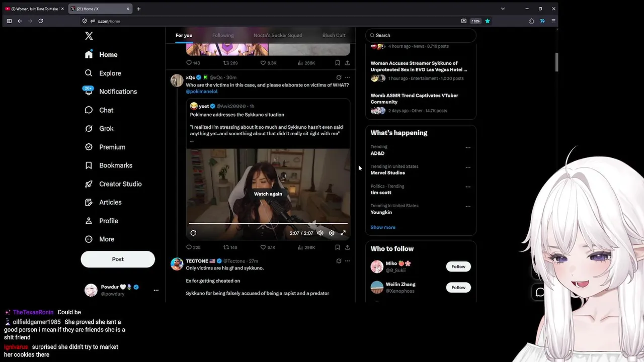644x362 pixels.
Task: Open more options for AD&D trend
Action: pyautogui.click(x=468, y=148)
